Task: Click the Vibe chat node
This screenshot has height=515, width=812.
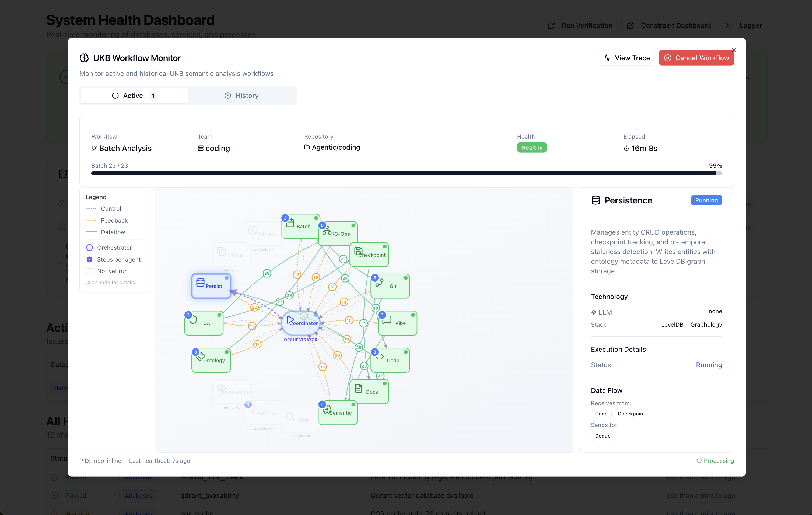Action: pos(398,323)
